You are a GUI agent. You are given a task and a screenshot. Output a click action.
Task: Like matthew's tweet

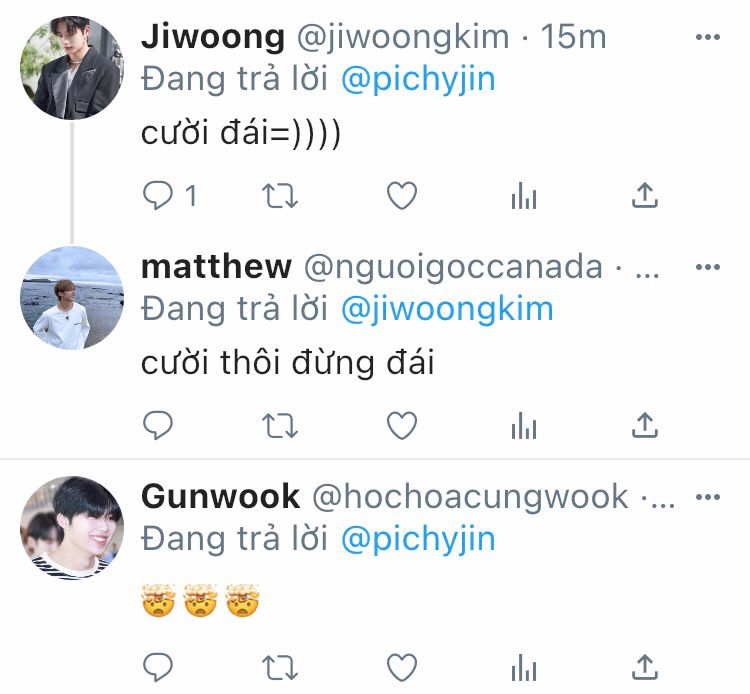(x=402, y=425)
